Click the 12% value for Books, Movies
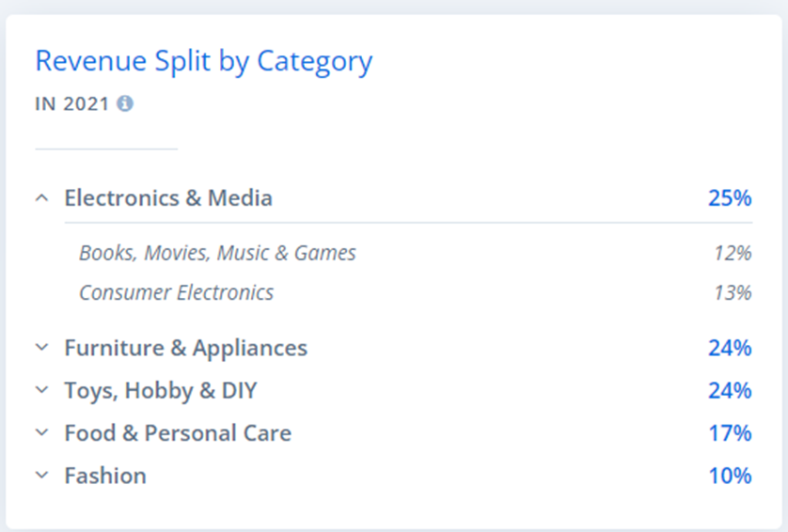 [x=733, y=253]
